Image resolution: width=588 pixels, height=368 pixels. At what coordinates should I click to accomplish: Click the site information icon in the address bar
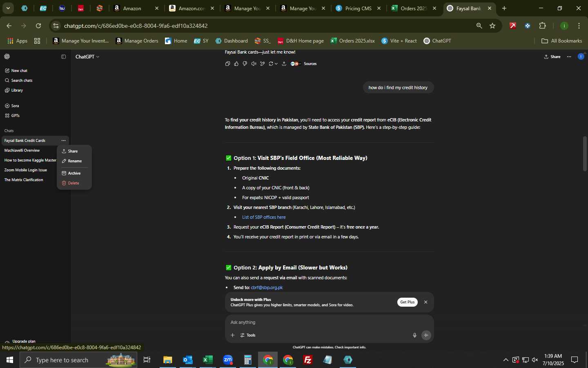tap(56, 26)
